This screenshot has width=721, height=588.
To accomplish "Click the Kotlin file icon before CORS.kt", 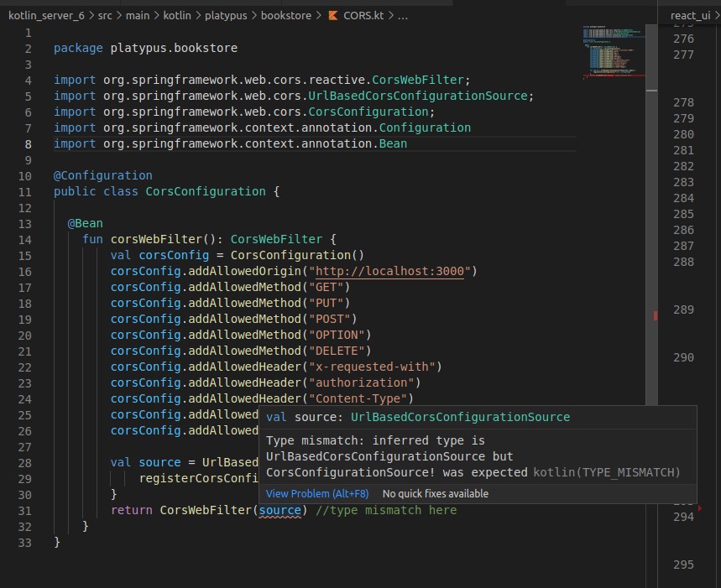I will (333, 16).
